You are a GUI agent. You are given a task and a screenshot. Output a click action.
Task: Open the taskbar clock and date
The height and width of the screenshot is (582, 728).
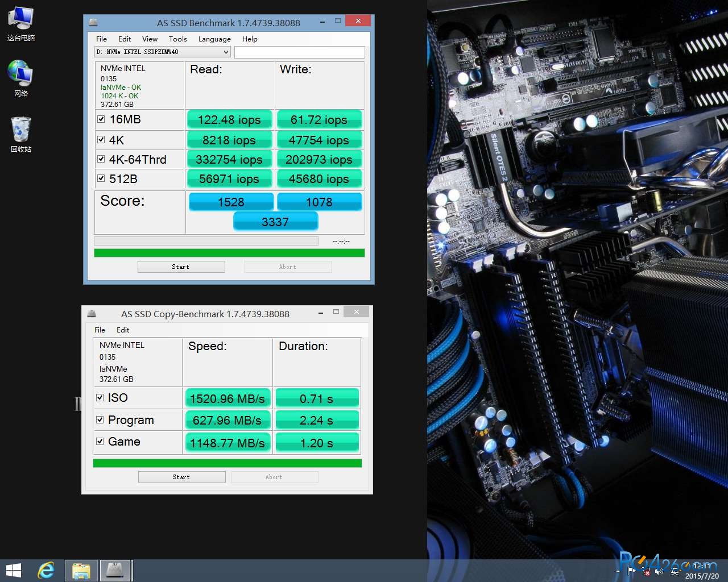click(x=702, y=571)
